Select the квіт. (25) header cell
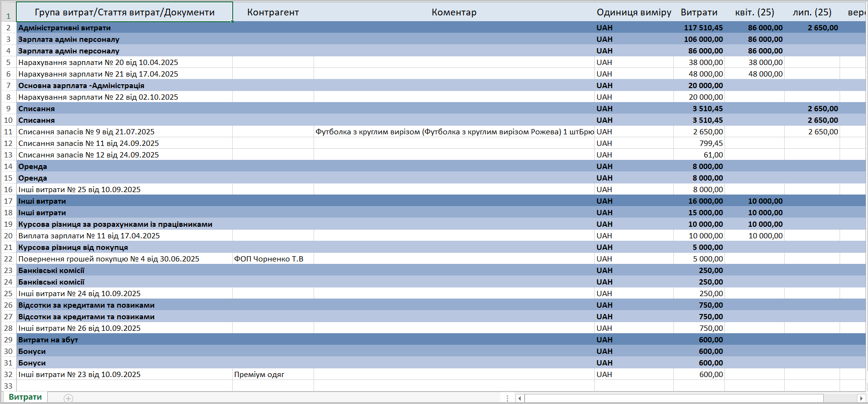The width and height of the screenshot is (868, 404). click(x=754, y=13)
